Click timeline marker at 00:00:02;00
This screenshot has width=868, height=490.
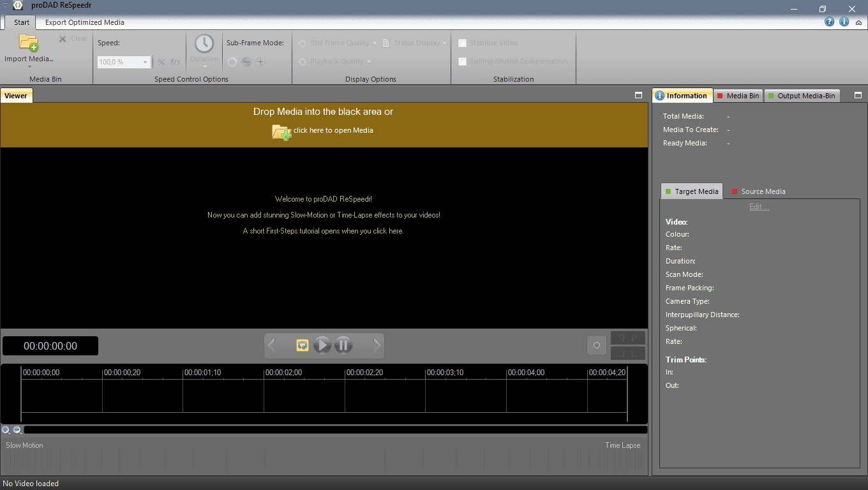click(283, 373)
